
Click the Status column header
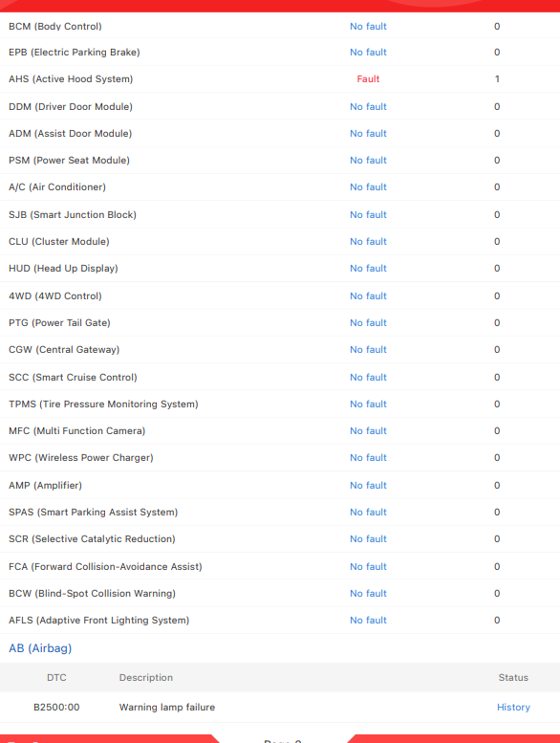(x=513, y=678)
